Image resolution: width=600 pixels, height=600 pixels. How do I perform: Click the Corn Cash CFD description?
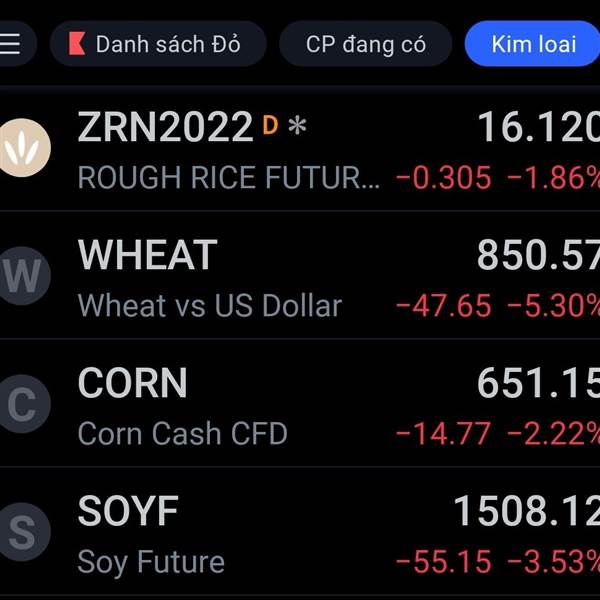coord(183,434)
